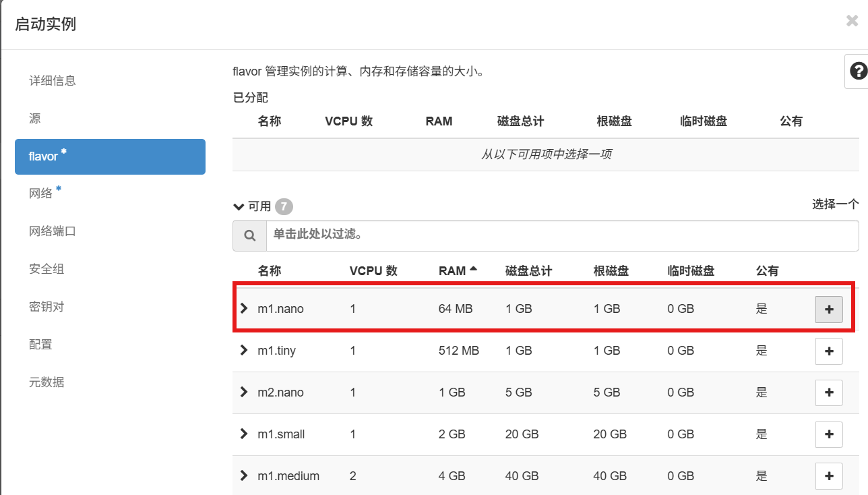Click the available count badge 7

(x=284, y=206)
